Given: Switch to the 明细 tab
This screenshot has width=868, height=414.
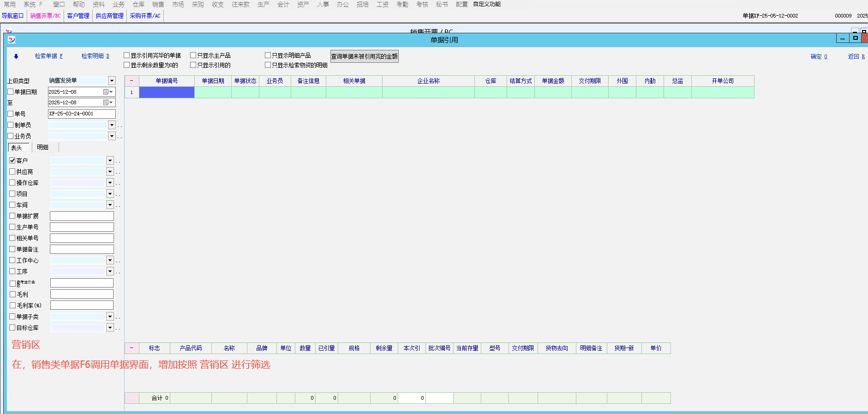Looking at the screenshot, I should (42, 147).
